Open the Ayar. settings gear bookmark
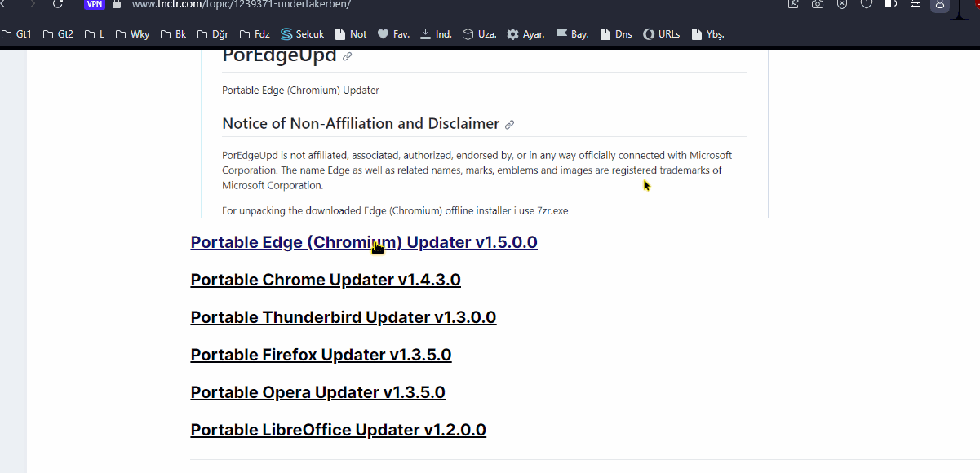 [525, 34]
